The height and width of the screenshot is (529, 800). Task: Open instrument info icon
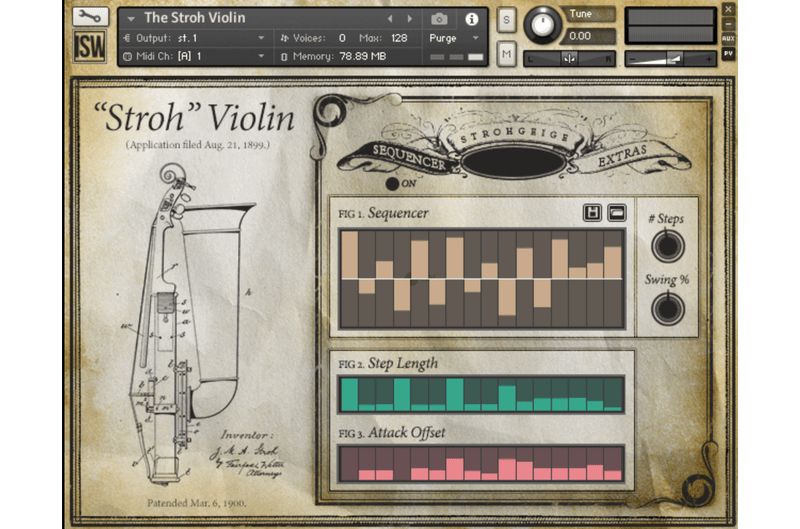coord(471,19)
